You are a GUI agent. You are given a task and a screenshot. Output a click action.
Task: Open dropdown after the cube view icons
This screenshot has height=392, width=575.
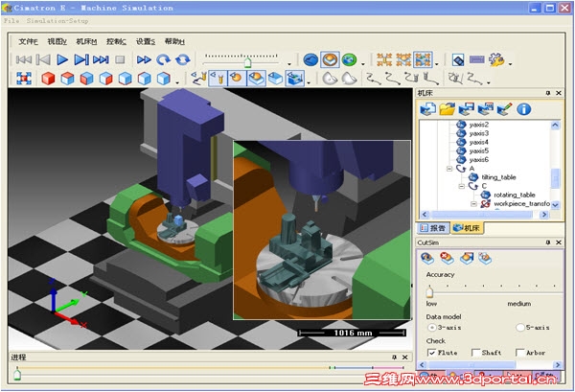point(177,82)
